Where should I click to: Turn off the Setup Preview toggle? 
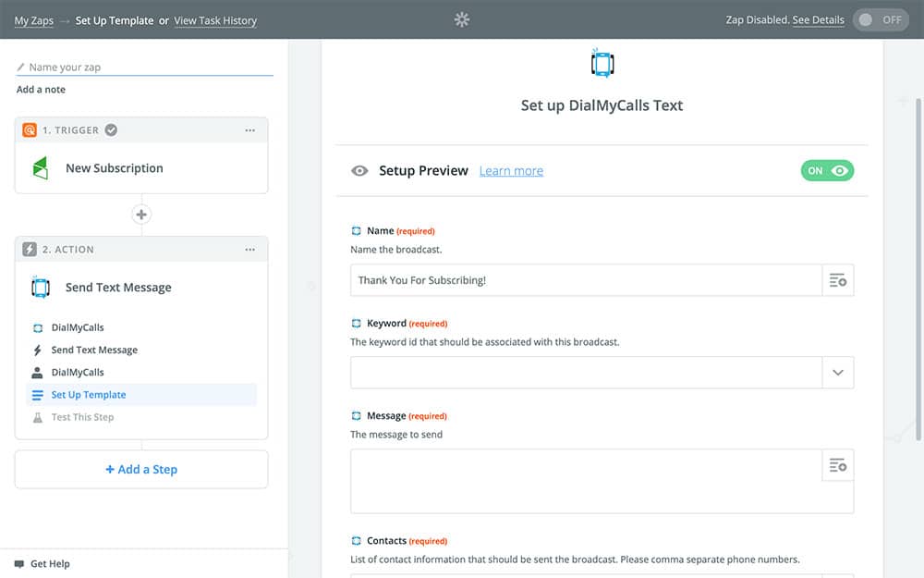pyautogui.click(x=827, y=170)
